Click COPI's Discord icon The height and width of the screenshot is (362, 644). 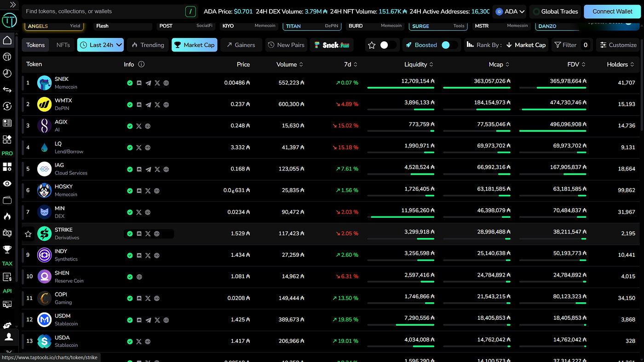click(139, 298)
